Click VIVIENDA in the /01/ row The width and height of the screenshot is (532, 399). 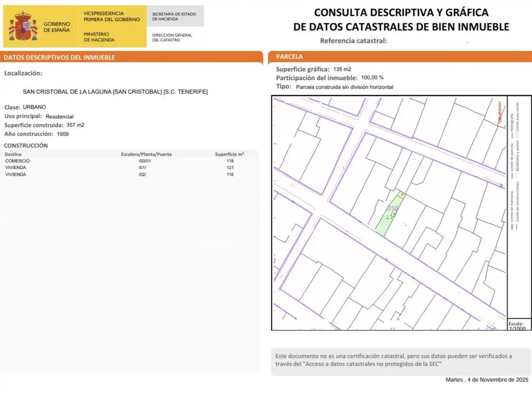[x=16, y=168]
